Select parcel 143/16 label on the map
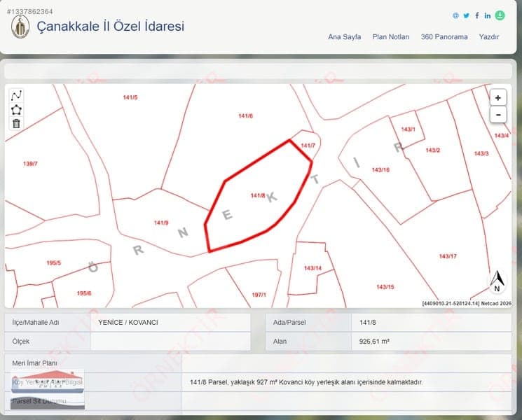The image size is (522, 420). coord(380,170)
